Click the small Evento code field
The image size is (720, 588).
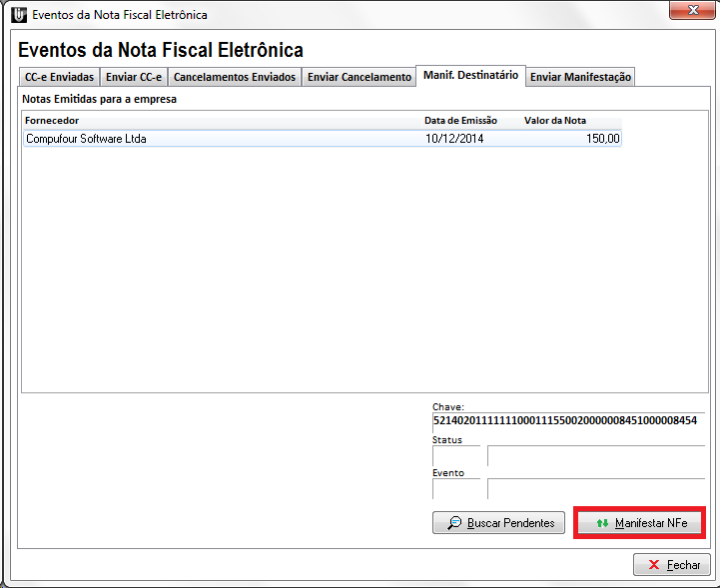coord(455,489)
